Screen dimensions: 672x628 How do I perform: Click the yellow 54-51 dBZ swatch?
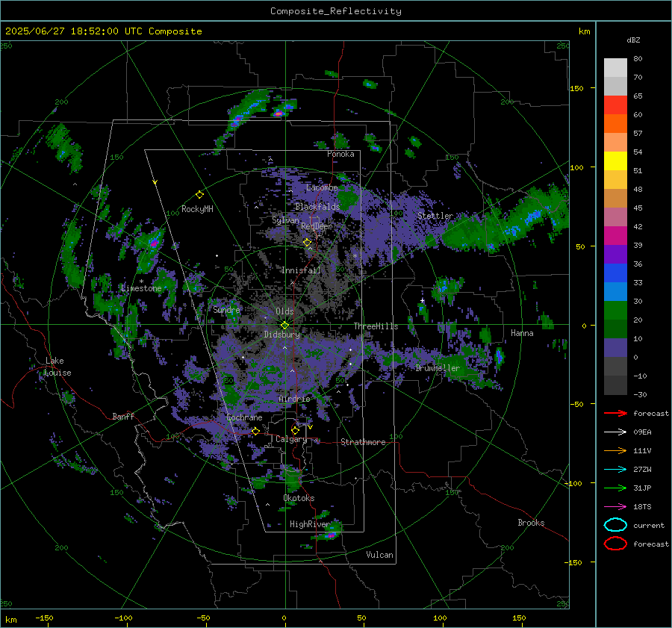click(x=615, y=161)
